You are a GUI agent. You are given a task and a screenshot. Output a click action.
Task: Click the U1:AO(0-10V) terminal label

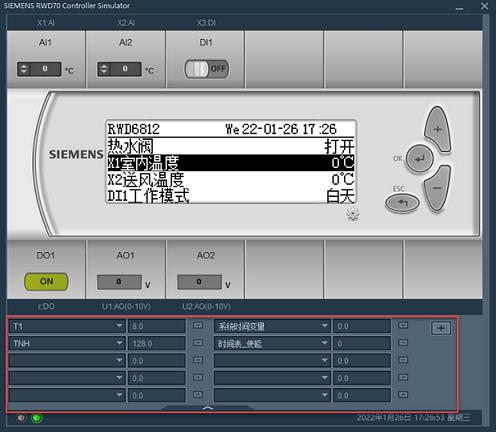coord(126,306)
